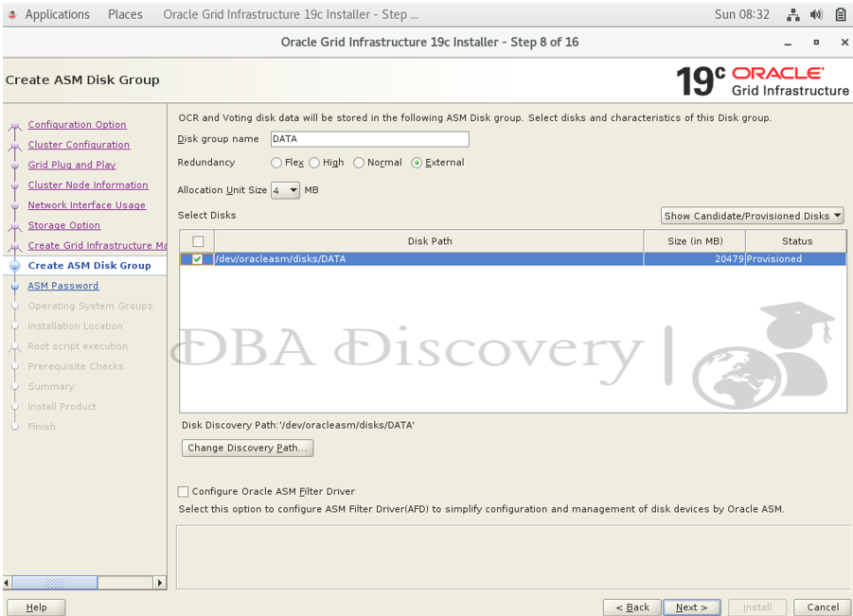This screenshot has height=616, width=853.
Task: Click the ASM Password step marker icon
Action: click(15, 286)
